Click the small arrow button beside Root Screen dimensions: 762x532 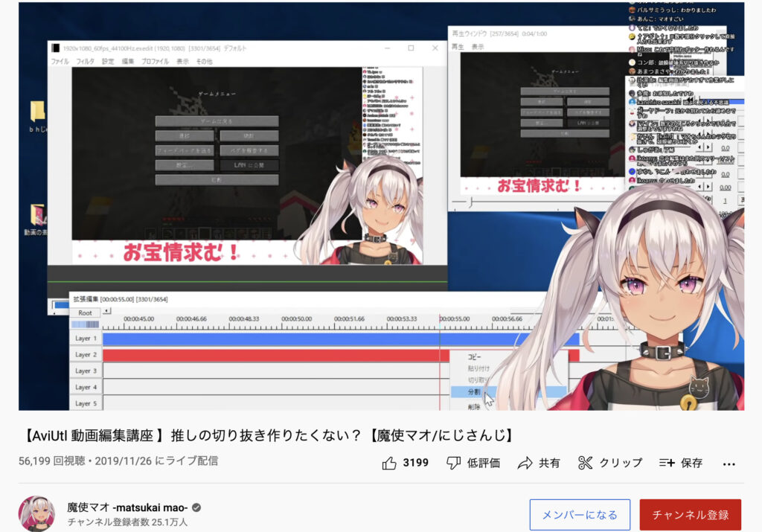point(106,311)
